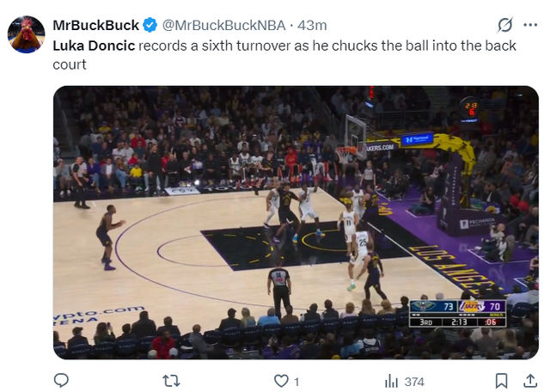The width and height of the screenshot is (550, 392).
Task: Click the bold Luka Doncic text
Action: (94, 46)
